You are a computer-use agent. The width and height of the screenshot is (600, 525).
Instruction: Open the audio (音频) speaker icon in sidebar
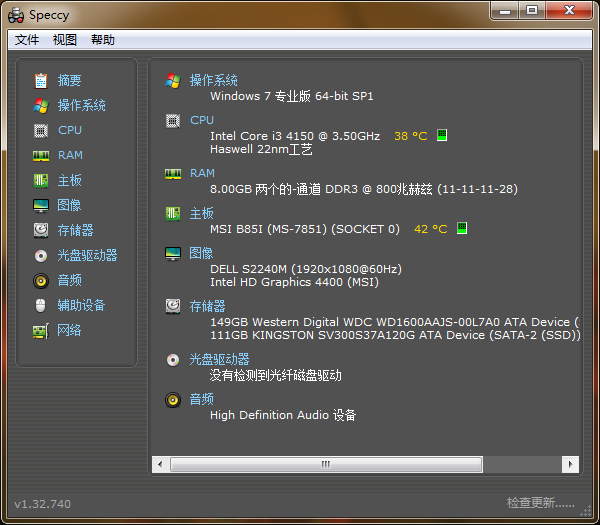pos(41,280)
